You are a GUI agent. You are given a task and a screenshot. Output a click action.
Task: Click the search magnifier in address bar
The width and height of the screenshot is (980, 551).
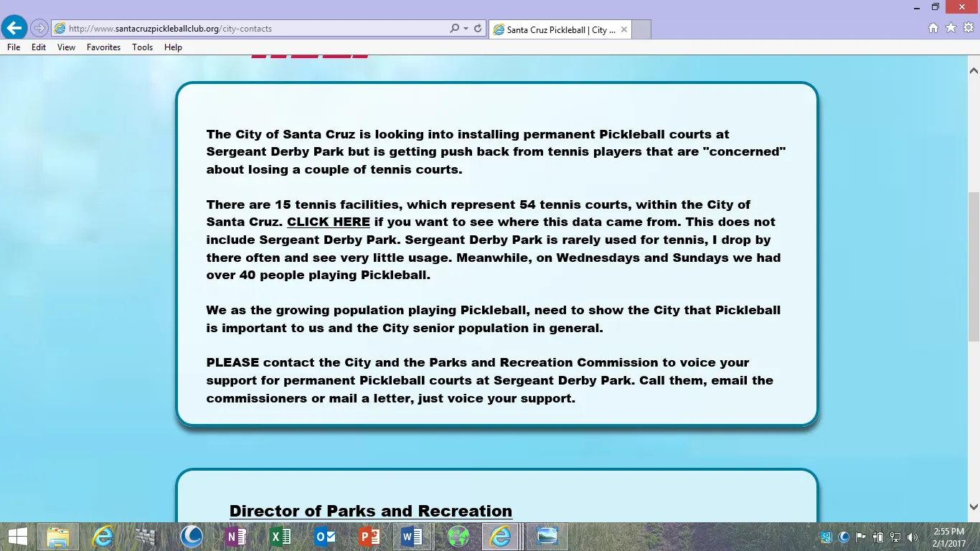pyautogui.click(x=454, y=29)
